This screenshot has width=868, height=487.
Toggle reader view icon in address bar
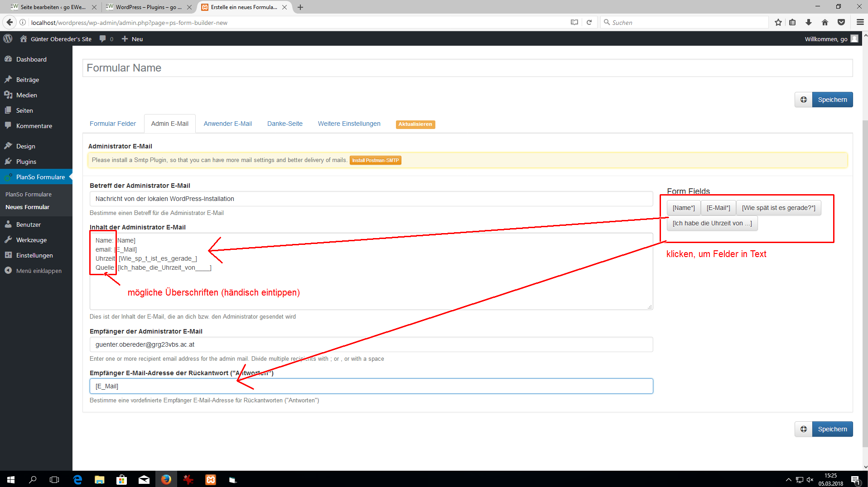pos(574,22)
